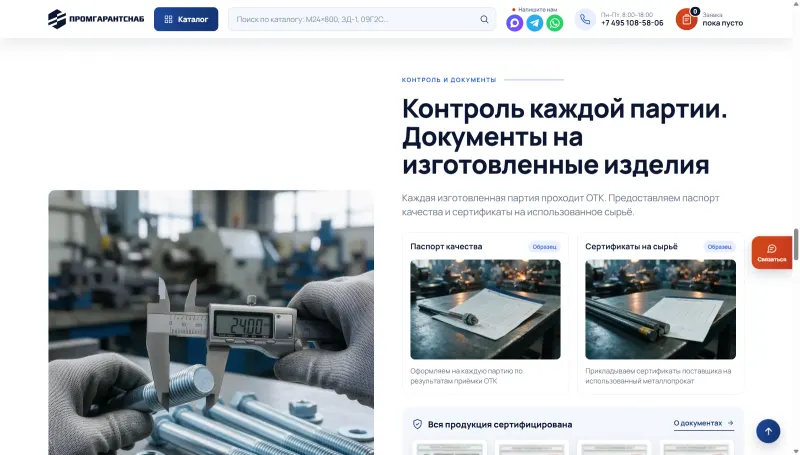Viewport: 800px width, 455px height.
Task: Open the purple Max messenger icon
Action: [x=514, y=23]
